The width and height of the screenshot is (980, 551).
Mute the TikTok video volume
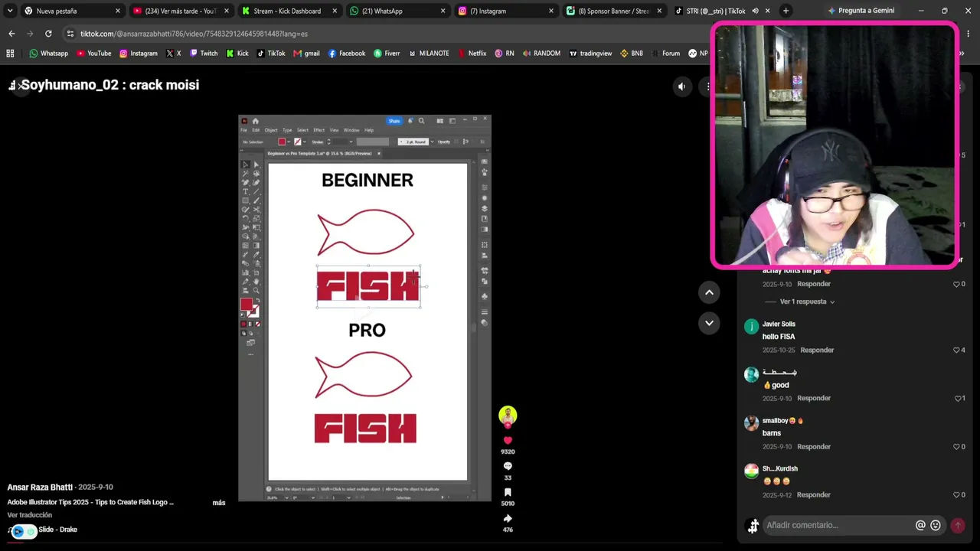[x=681, y=86]
